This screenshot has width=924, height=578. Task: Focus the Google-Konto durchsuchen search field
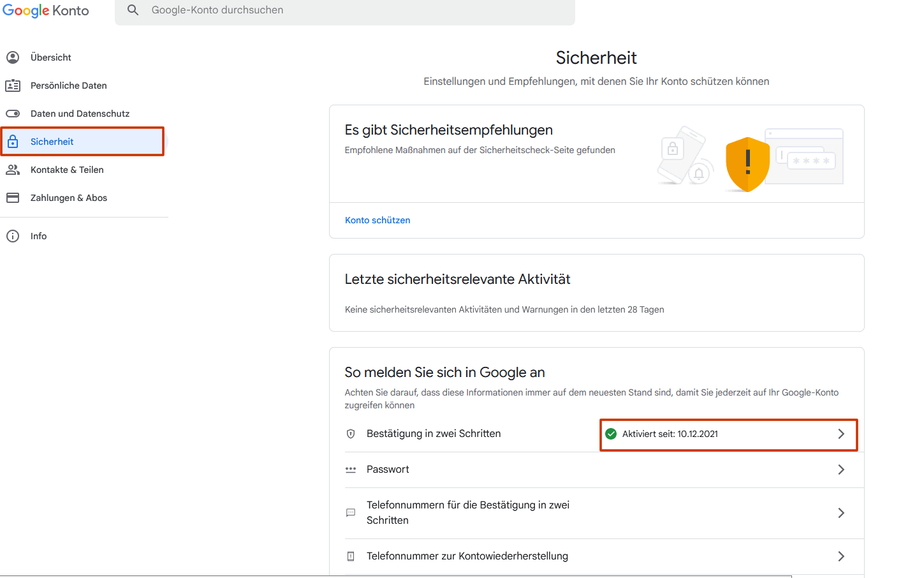[x=345, y=11]
